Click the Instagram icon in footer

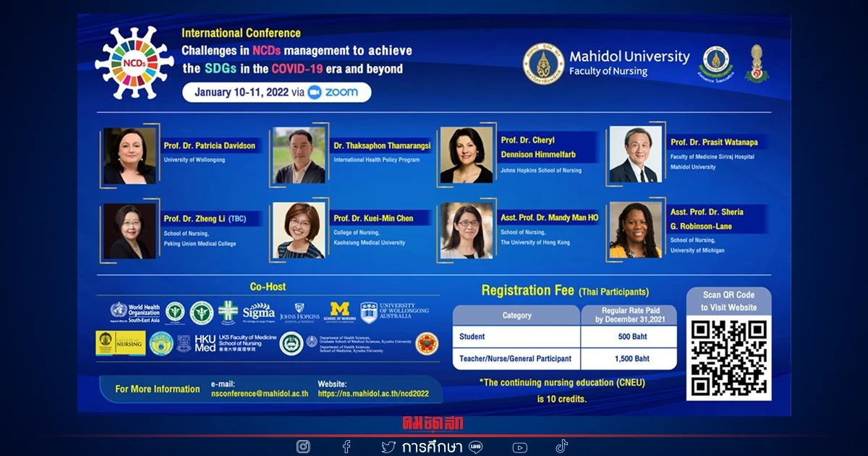click(303, 447)
